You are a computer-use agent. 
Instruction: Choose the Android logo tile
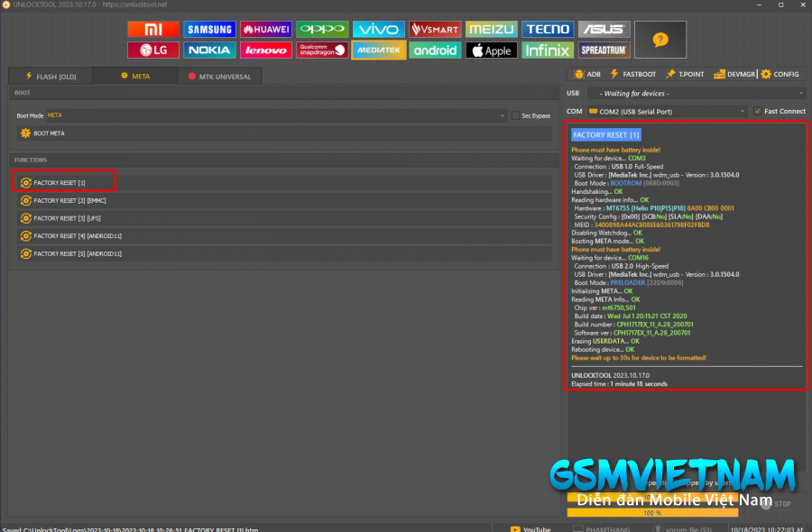pyautogui.click(x=435, y=50)
